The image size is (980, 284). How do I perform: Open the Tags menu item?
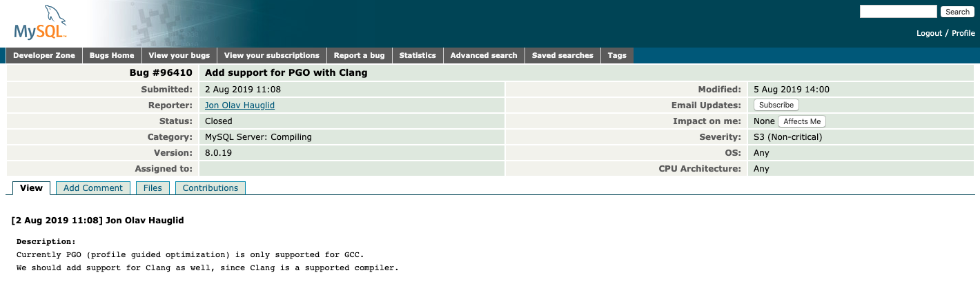[617, 55]
